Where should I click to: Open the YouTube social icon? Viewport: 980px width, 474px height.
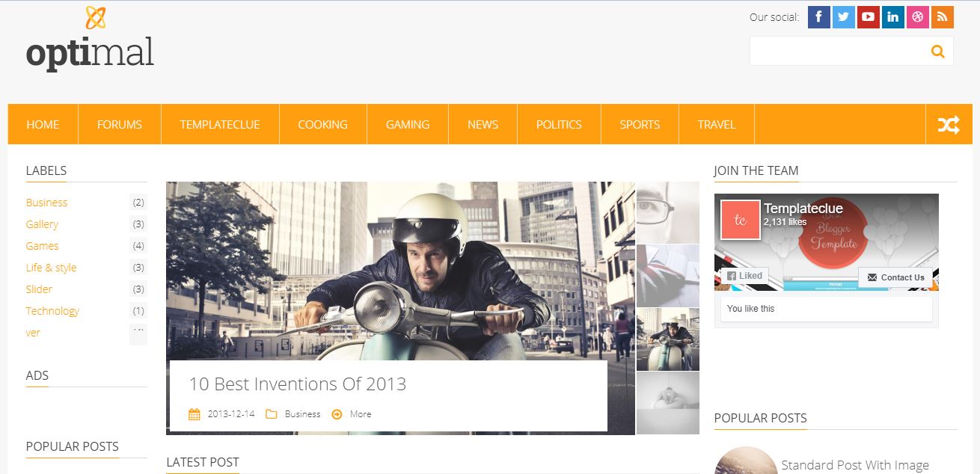869,16
